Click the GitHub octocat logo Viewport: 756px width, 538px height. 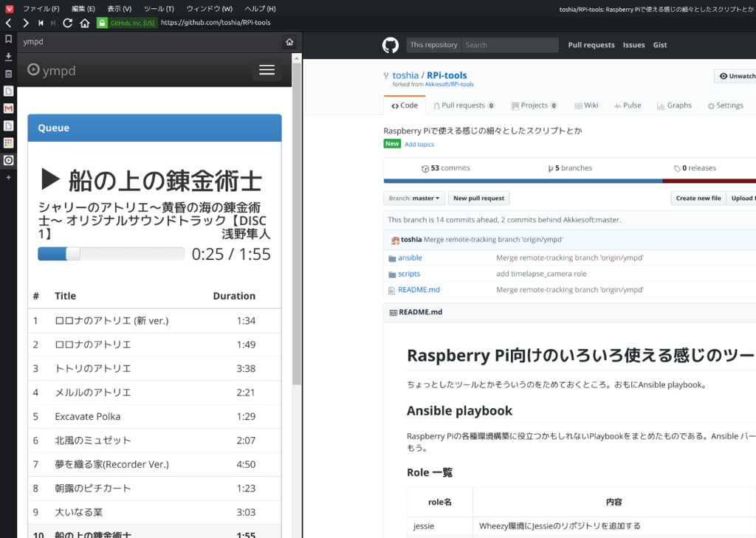coord(391,45)
